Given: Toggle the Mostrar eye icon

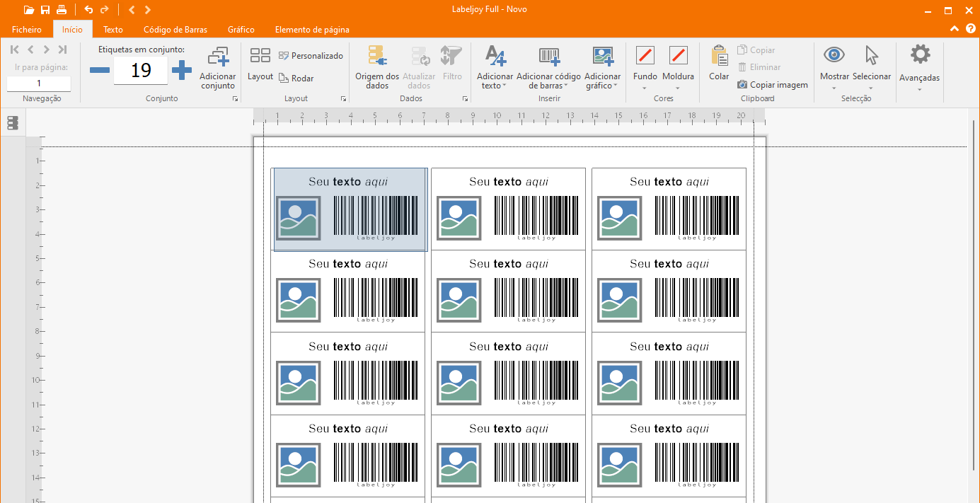Looking at the screenshot, I should tap(834, 54).
